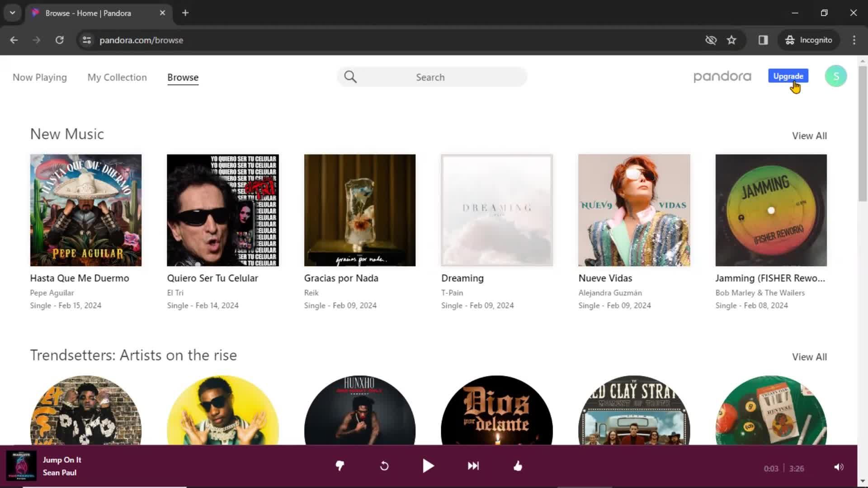868x488 pixels.
Task: Open the Browse tab
Action: pos(183,77)
